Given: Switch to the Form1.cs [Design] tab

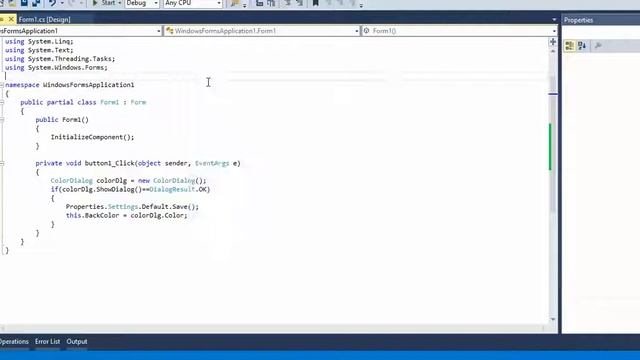Looking at the screenshot, I should point(44,20).
